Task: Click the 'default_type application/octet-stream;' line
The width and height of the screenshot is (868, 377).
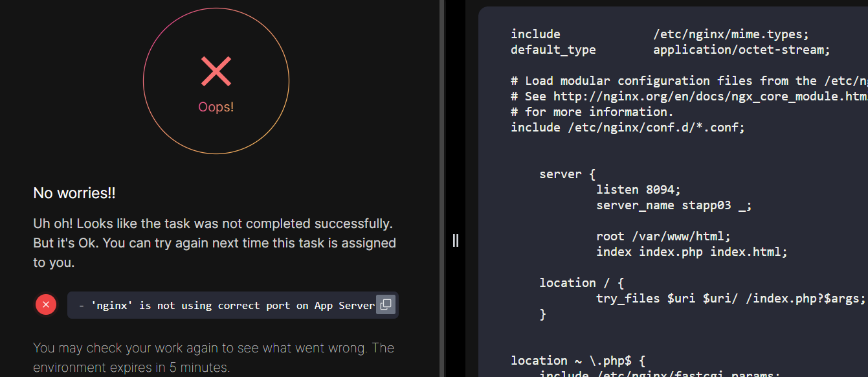Action: [670, 50]
